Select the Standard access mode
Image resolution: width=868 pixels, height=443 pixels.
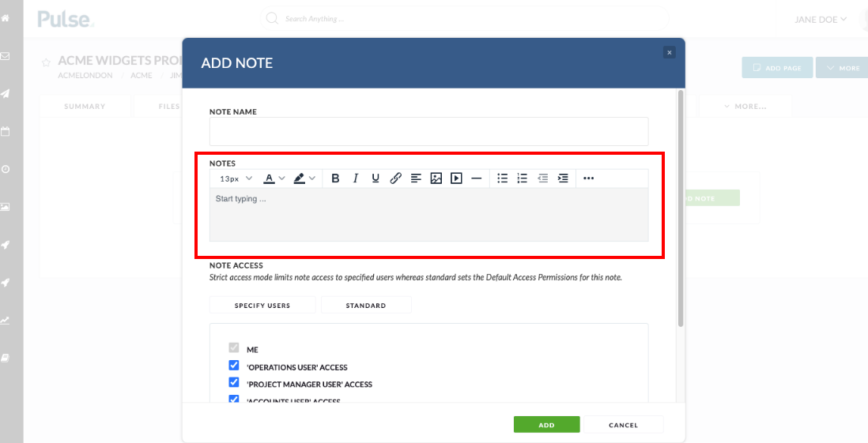[366, 306]
